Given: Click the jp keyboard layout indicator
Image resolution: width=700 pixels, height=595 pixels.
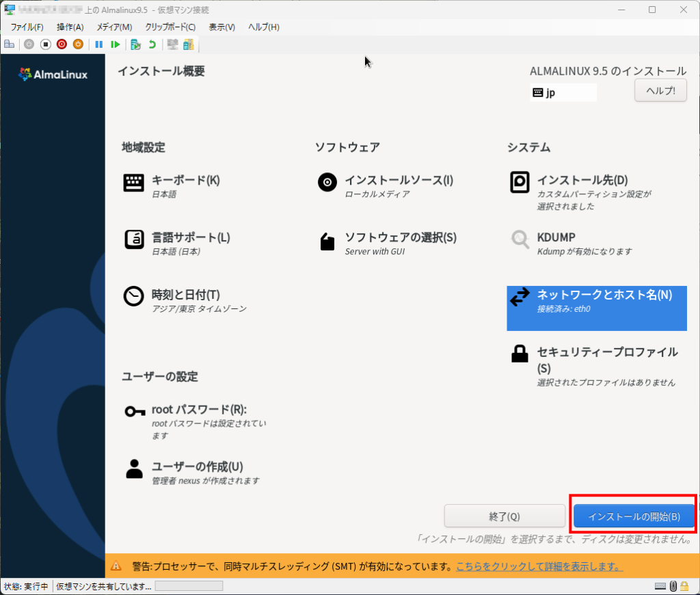Looking at the screenshot, I should (563, 92).
